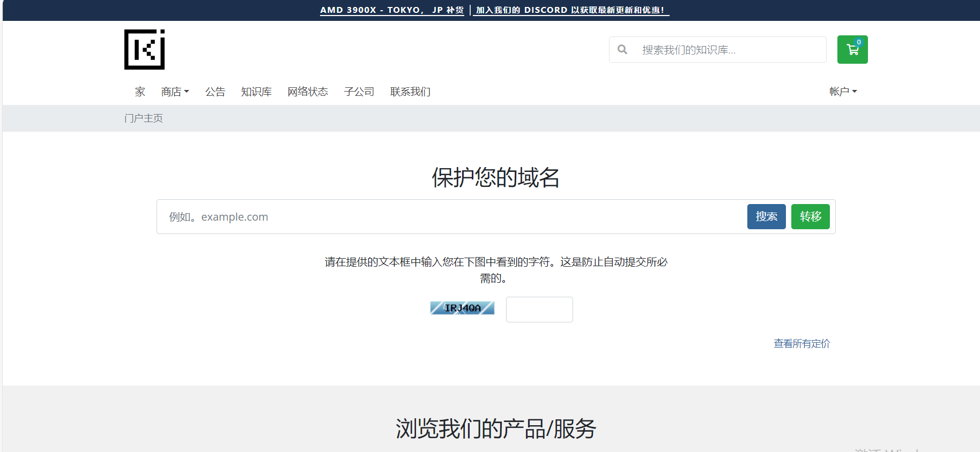Click the magnifier search icon

[x=622, y=50]
